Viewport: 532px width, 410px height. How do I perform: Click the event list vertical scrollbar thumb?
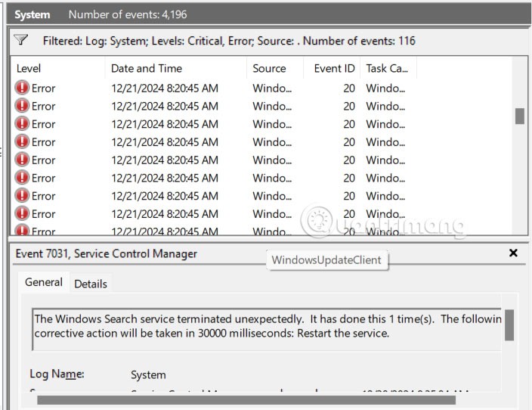[x=519, y=116]
